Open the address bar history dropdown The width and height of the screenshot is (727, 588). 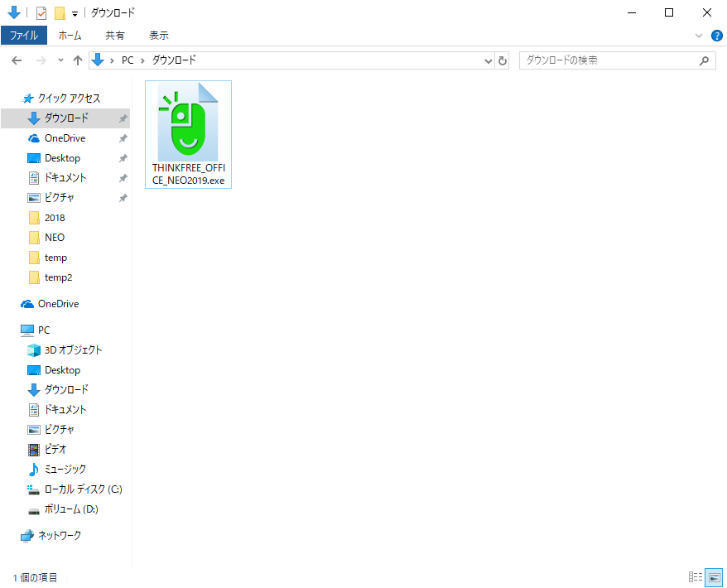[488, 60]
